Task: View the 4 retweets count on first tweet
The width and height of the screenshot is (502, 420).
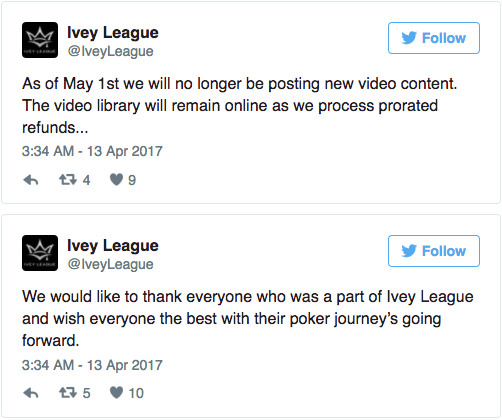Action: [x=86, y=180]
